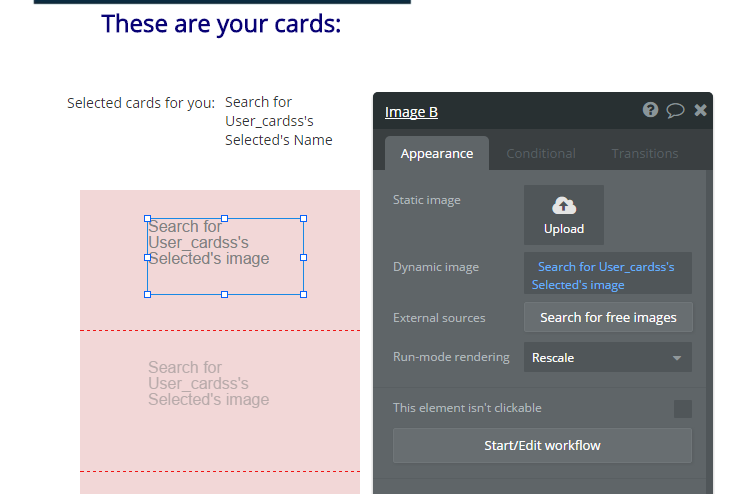750x494 pixels.
Task: Select the second image placeholder in the list
Action: pos(209,384)
